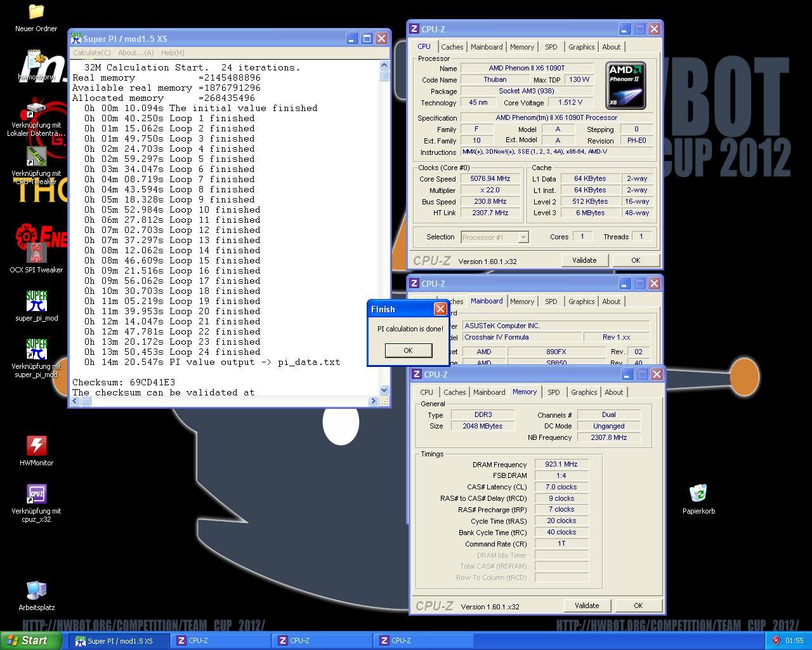Select CPU tab in Memory CPU-Z window
This screenshot has width=812, height=650.
(427, 392)
